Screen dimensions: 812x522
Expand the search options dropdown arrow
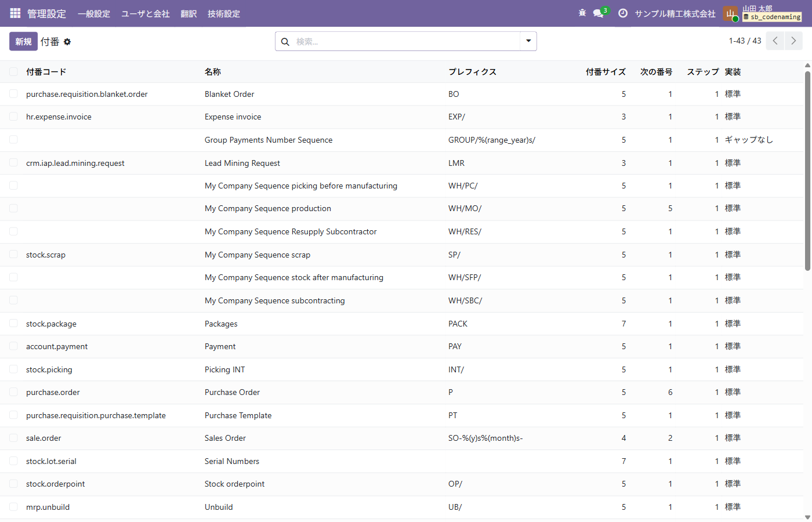point(528,41)
